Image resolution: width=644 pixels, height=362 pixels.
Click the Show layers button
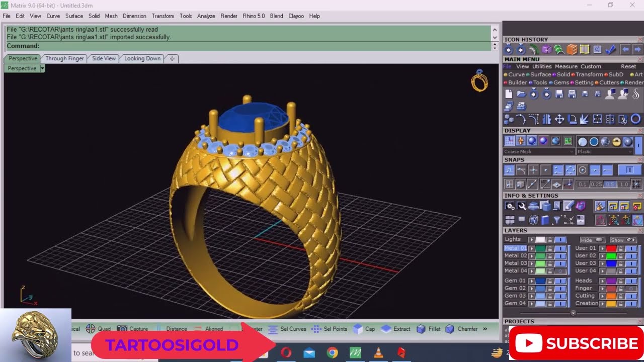(x=623, y=240)
